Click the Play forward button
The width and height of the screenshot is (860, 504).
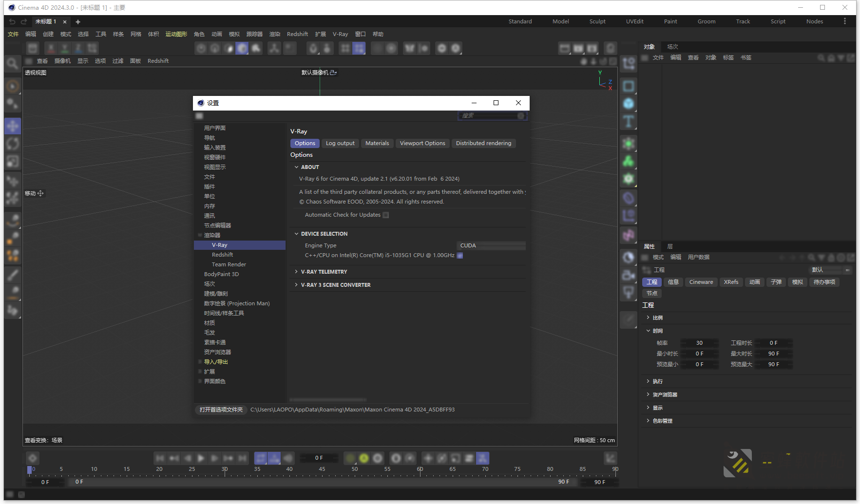[201, 458]
